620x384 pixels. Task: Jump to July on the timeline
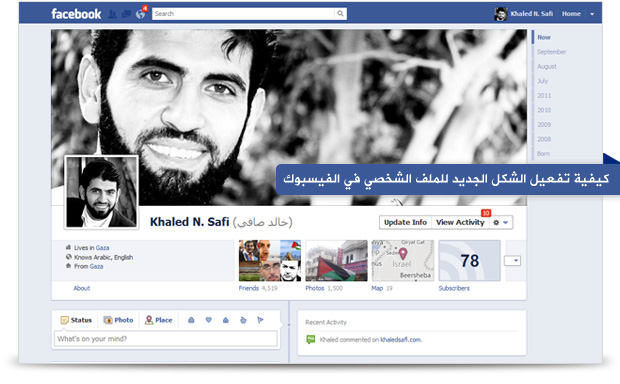click(542, 81)
